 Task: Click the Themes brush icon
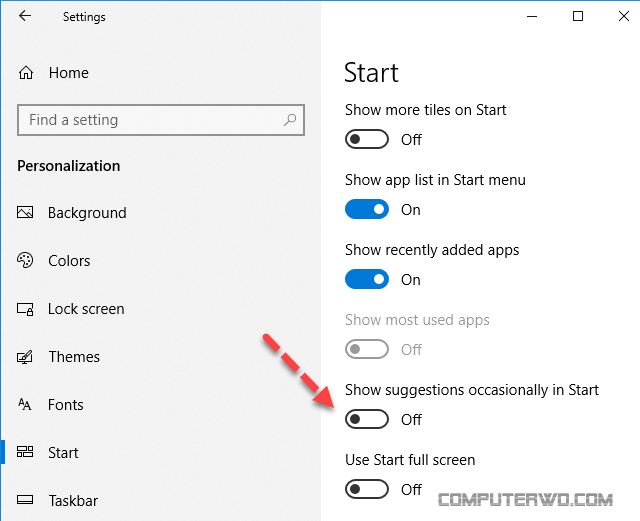pyautogui.click(x=25, y=357)
